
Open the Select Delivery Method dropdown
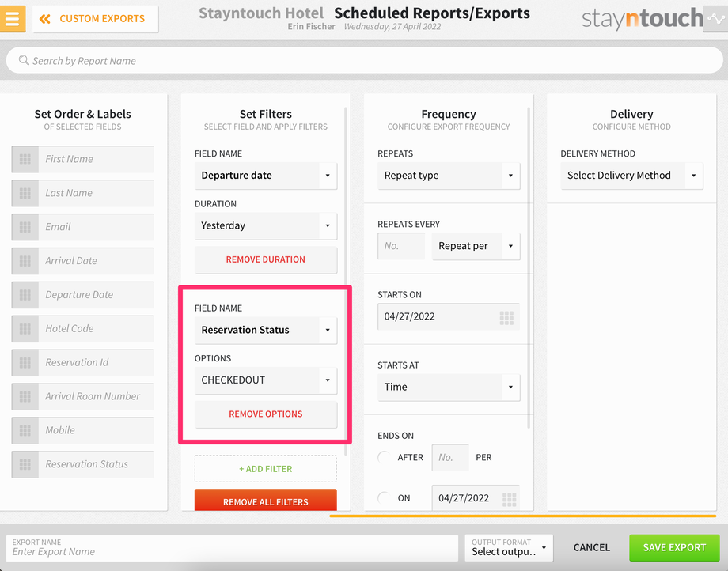coord(631,176)
